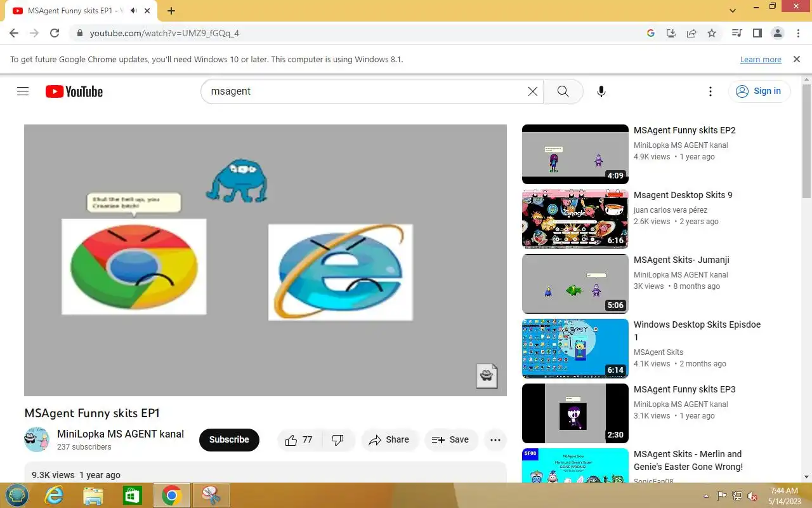
Task: Reload the YouTube page
Action: (x=55, y=33)
